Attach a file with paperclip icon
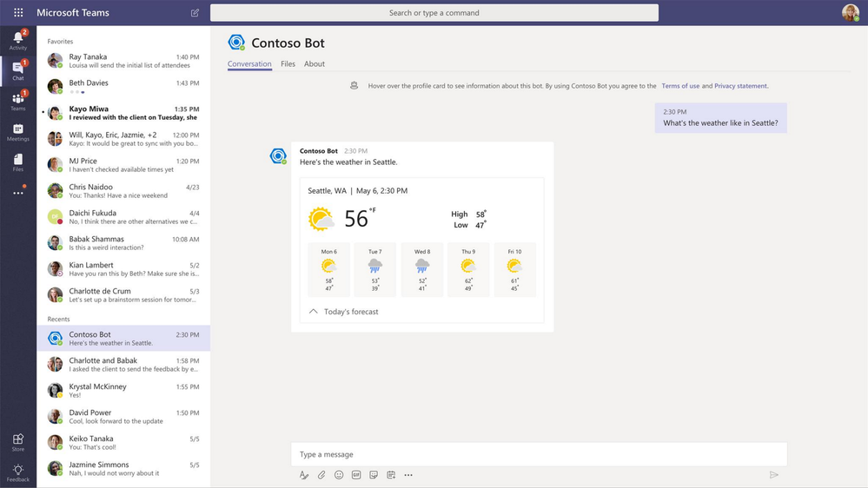 321,475
